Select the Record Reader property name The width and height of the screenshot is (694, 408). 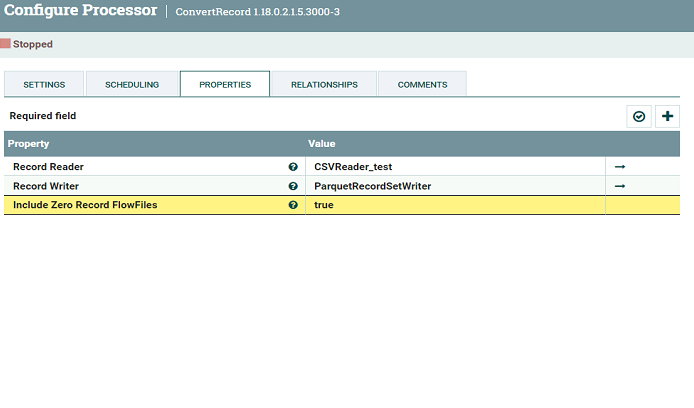click(x=48, y=167)
